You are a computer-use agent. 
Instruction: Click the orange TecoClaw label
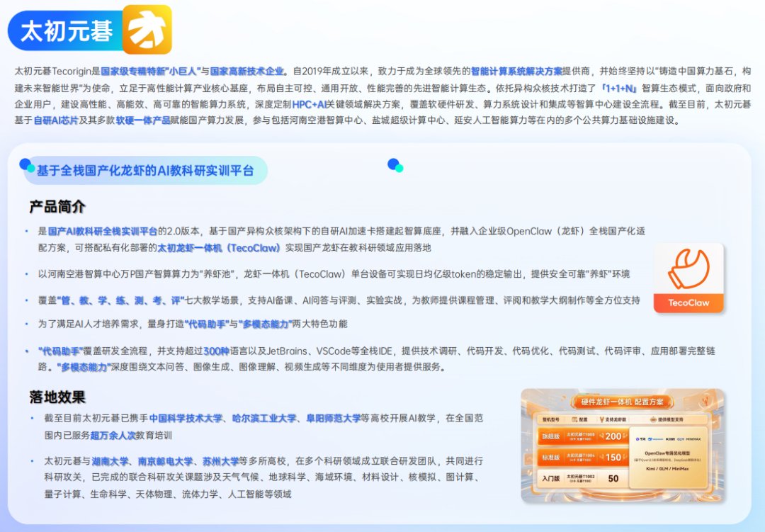(x=688, y=302)
